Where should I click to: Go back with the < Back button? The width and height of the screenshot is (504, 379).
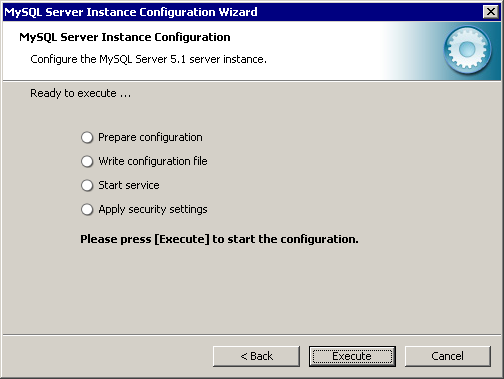click(x=256, y=356)
